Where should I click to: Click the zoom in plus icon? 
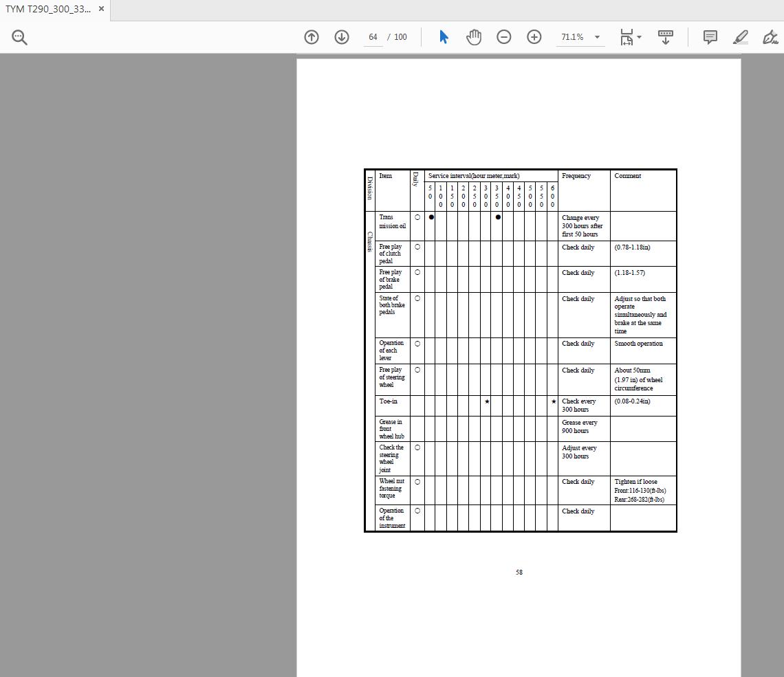click(534, 37)
